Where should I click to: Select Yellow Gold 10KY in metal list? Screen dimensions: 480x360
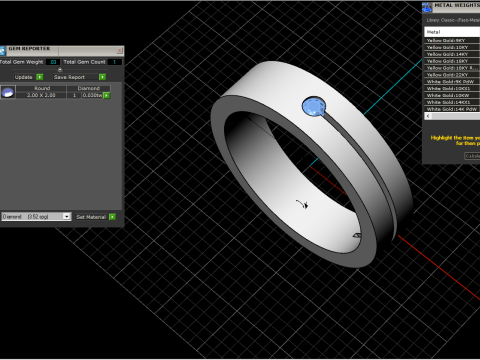coord(452,47)
